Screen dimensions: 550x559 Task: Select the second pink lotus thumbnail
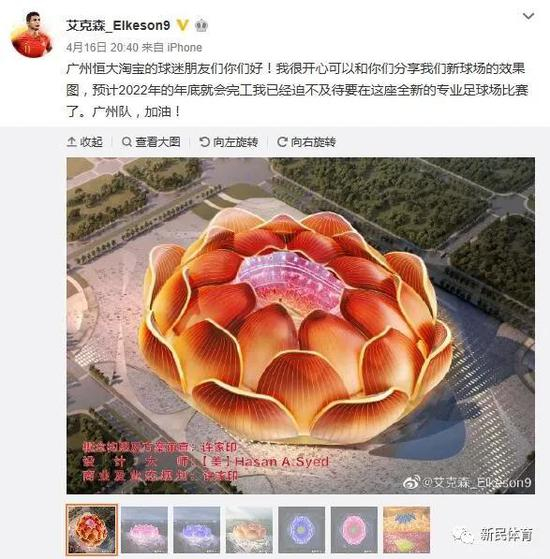[x=144, y=530]
